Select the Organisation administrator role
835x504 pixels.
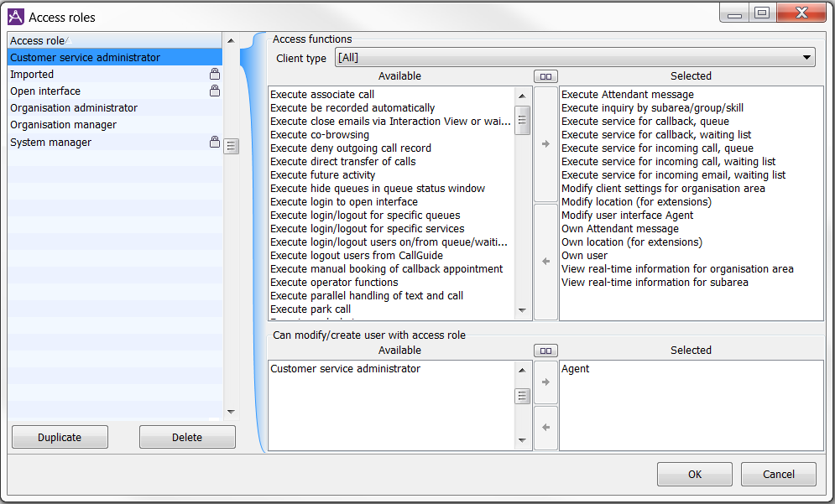click(74, 108)
